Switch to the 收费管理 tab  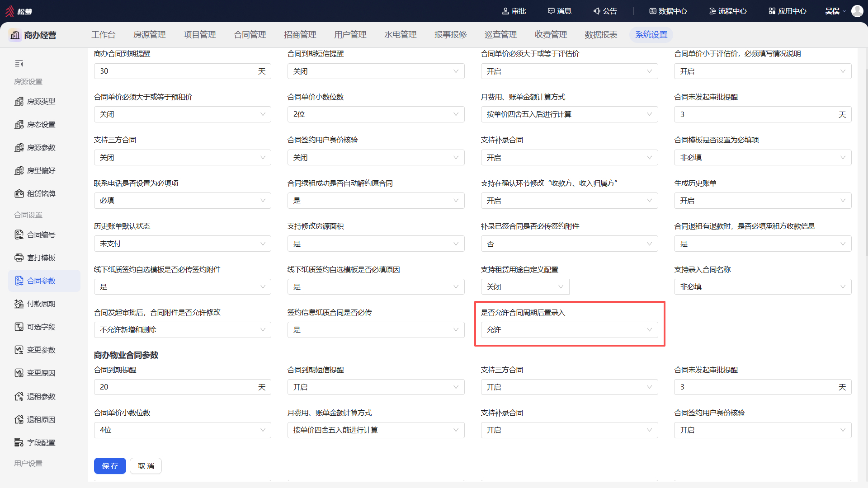coord(551,35)
